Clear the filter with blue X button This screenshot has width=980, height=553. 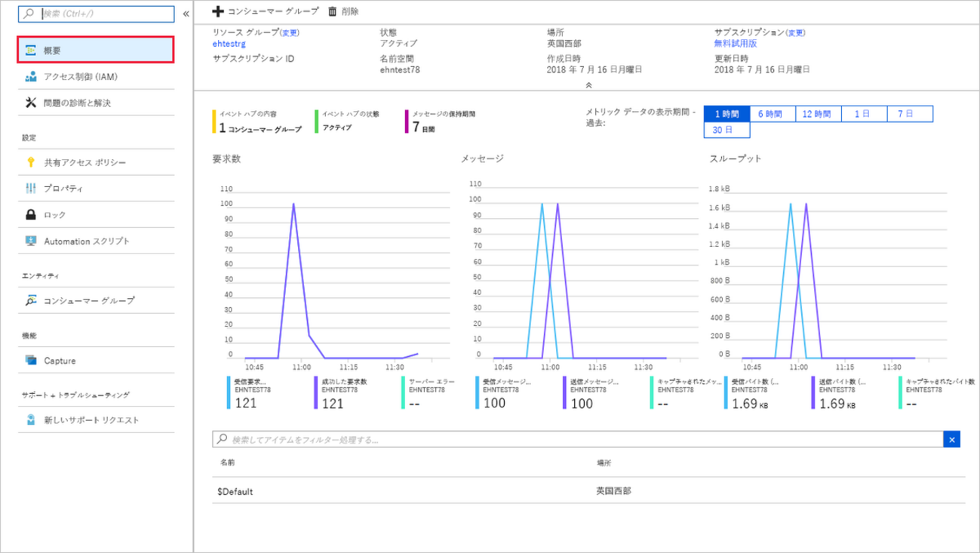point(952,439)
